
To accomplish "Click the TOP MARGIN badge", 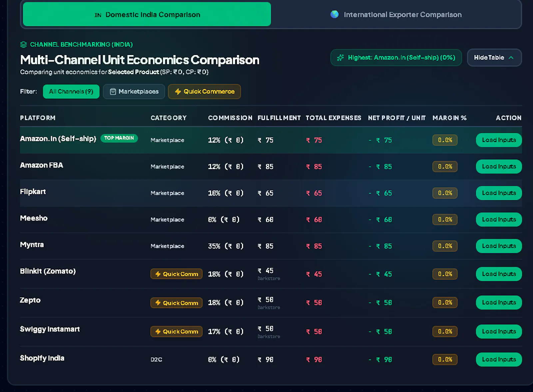I will pos(119,138).
